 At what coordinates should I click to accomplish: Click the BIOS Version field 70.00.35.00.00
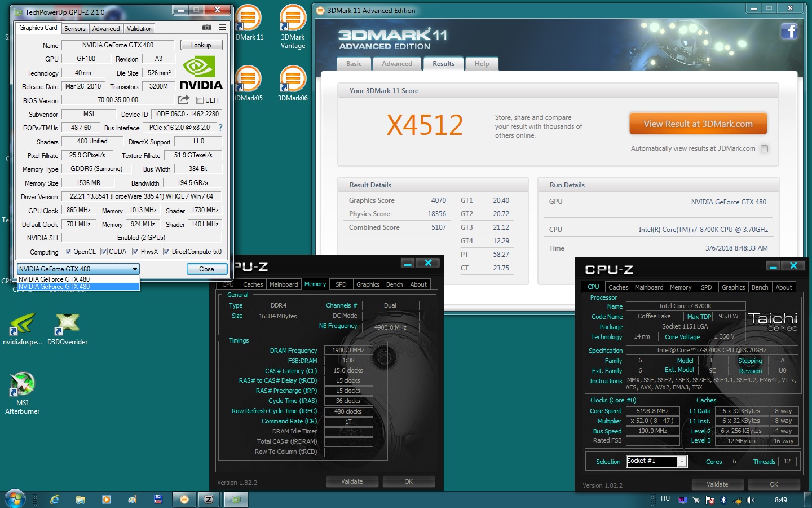(118, 100)
